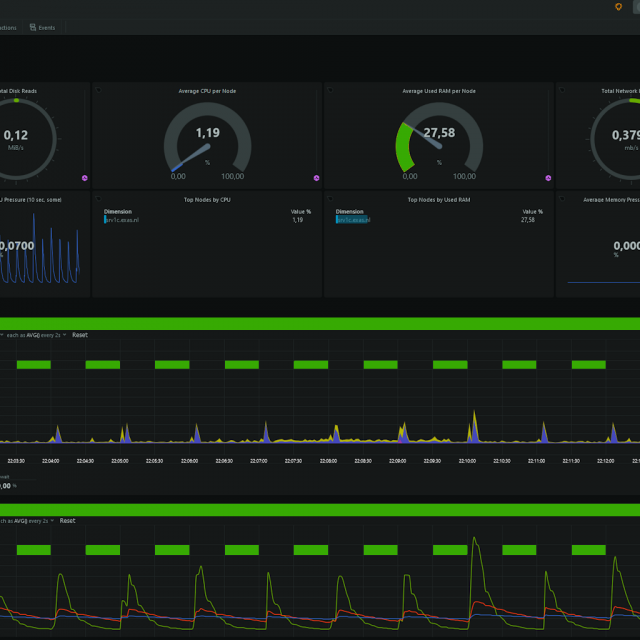640x640 pixels.
Task: Reset the upper CPU chart
Action: tap(80, 335)
